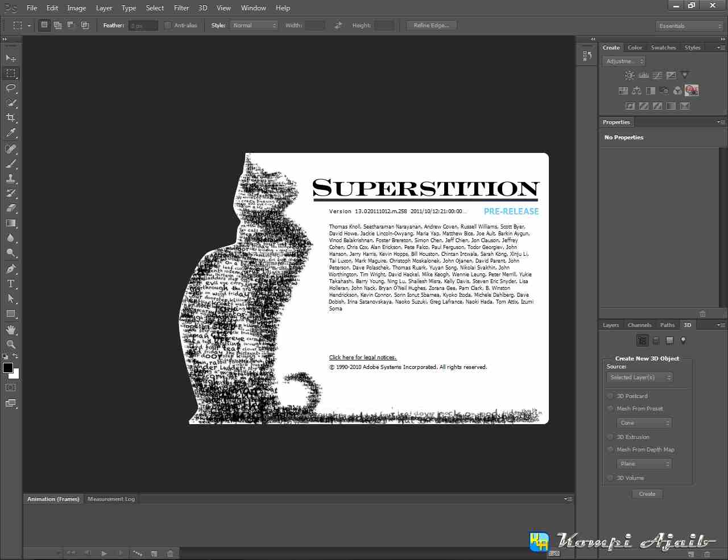The width and height of the screenshot is (728, 560).
Task: Add a Brightness/Contrast adjustment
Action: (x=630, y=75)
